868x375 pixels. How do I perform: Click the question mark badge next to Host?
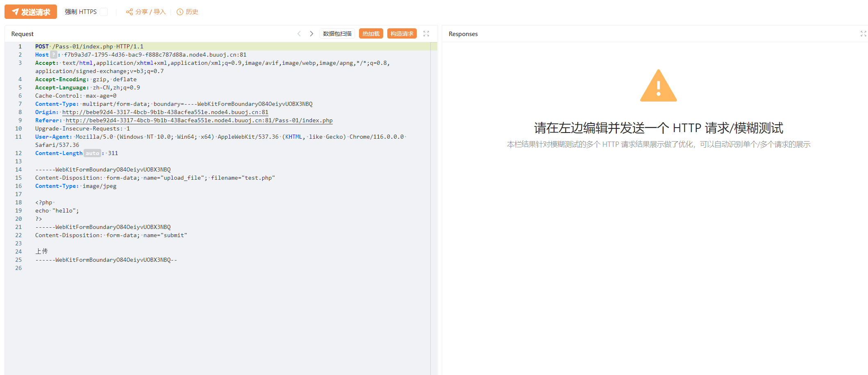[x=53, y=55]
